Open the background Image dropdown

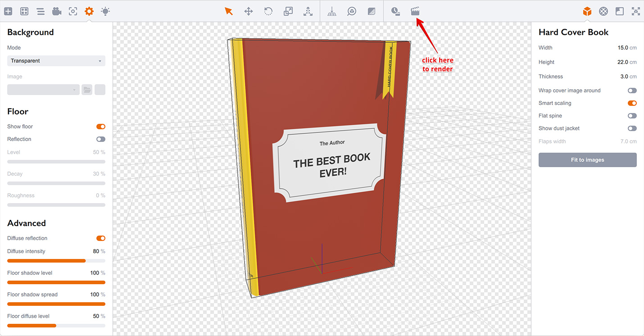(43, 90)
